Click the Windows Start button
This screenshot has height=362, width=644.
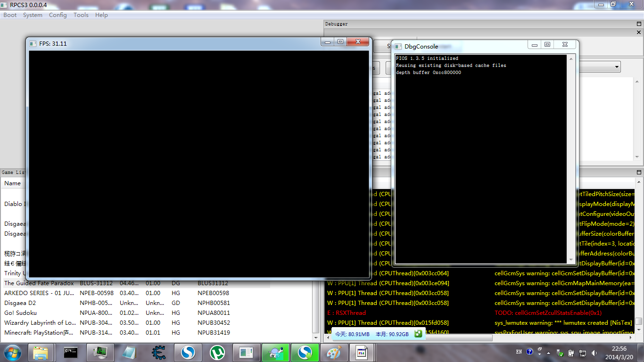pyautogui.click(x=12, y=352)
